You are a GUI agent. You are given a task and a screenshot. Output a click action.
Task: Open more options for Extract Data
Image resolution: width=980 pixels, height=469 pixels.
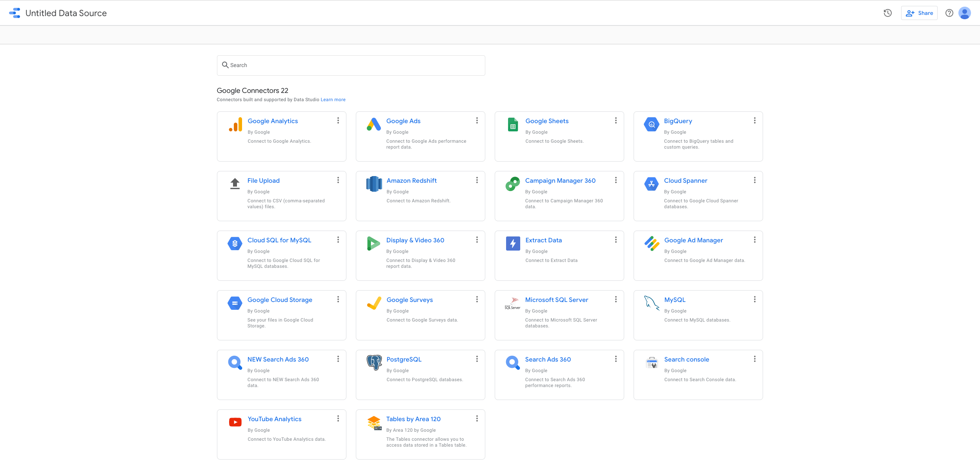(x=616, y=240)
